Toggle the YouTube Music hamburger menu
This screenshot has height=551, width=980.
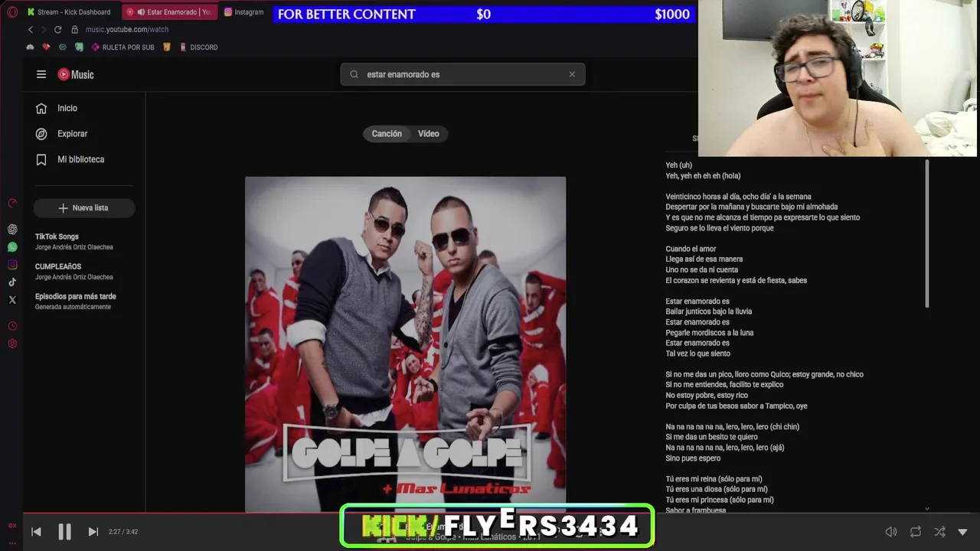41,74
